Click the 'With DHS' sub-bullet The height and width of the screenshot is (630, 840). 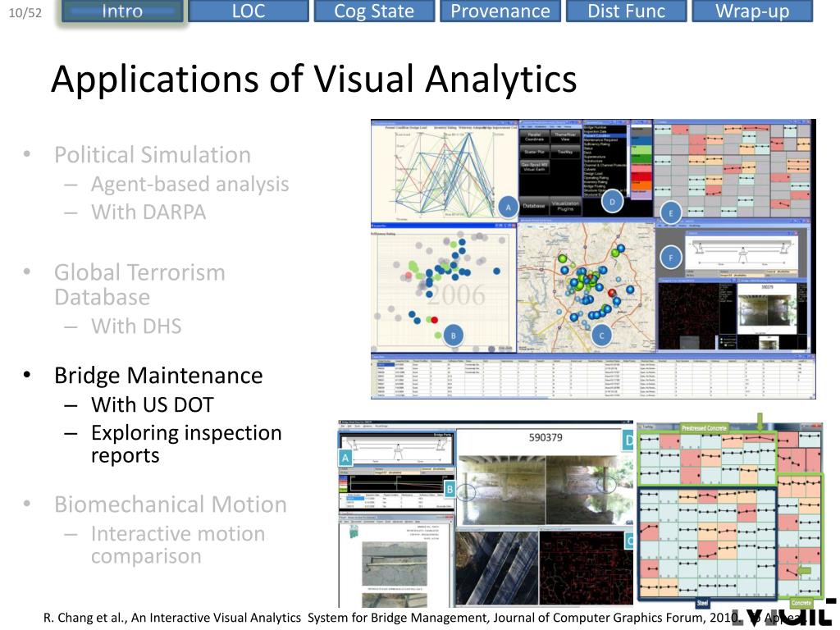[136, 326]
